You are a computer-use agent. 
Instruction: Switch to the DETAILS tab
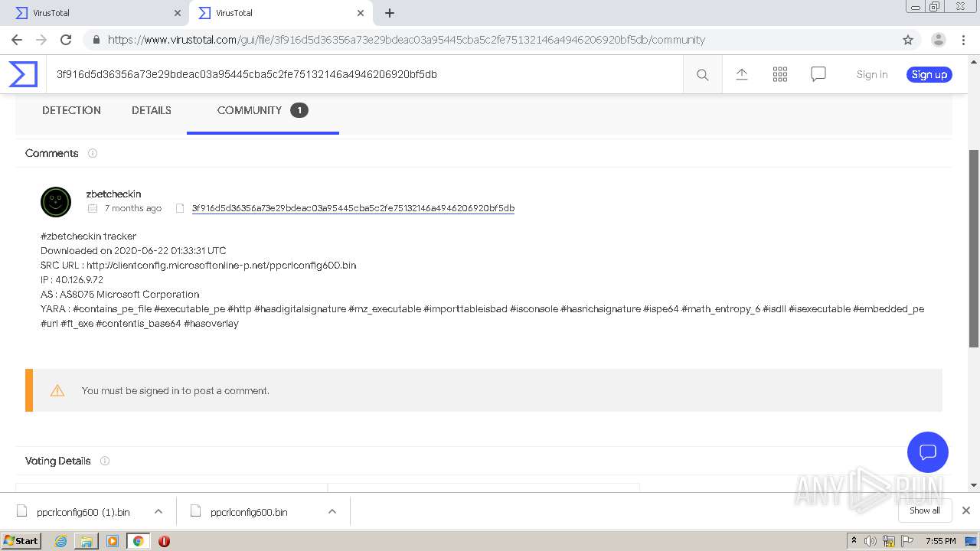pos(152,110)
